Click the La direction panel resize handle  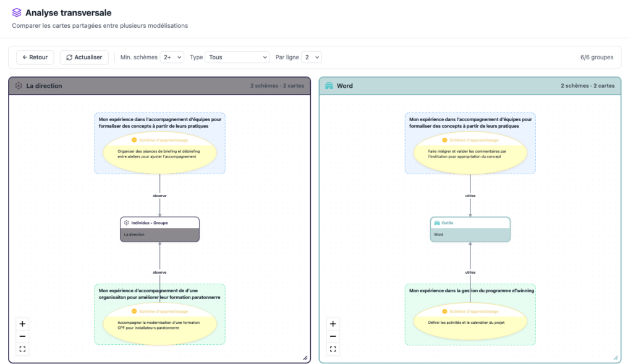[x=305, y=358]
